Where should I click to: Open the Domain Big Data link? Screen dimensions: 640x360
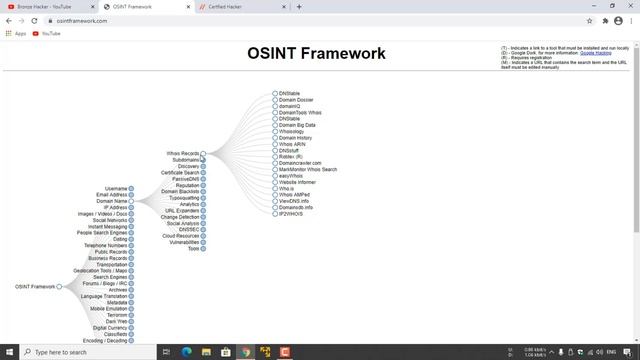point(297,125)
